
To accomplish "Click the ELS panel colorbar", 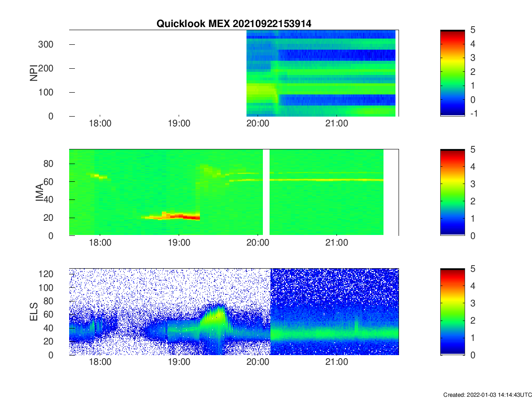I will click(452, 312).
